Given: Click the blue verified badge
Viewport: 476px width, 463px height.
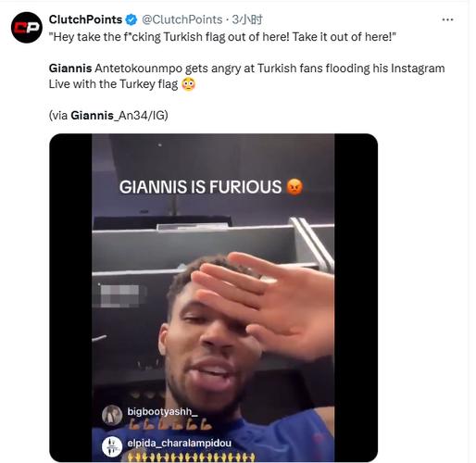Looking at the screenshot, I should coord(132,19).
